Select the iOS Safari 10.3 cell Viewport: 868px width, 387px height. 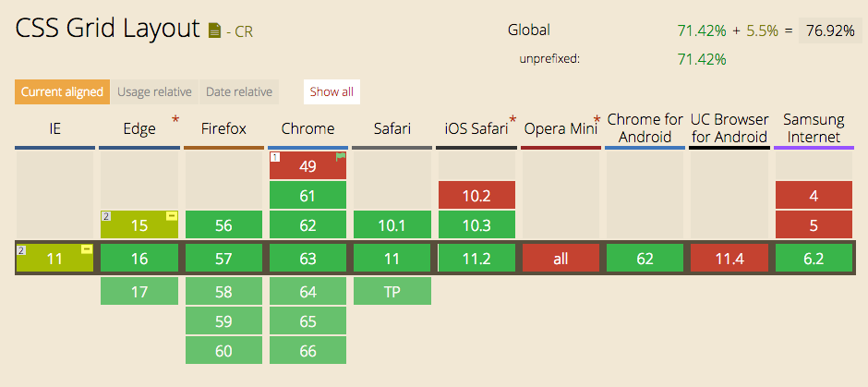[476, 224]
